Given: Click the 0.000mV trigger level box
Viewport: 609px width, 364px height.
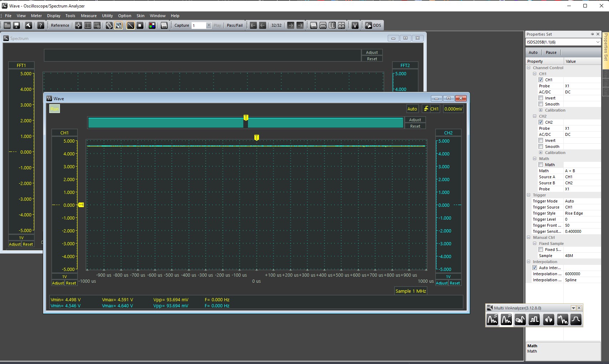Looking at the screenshot, I should coord(453,109).
